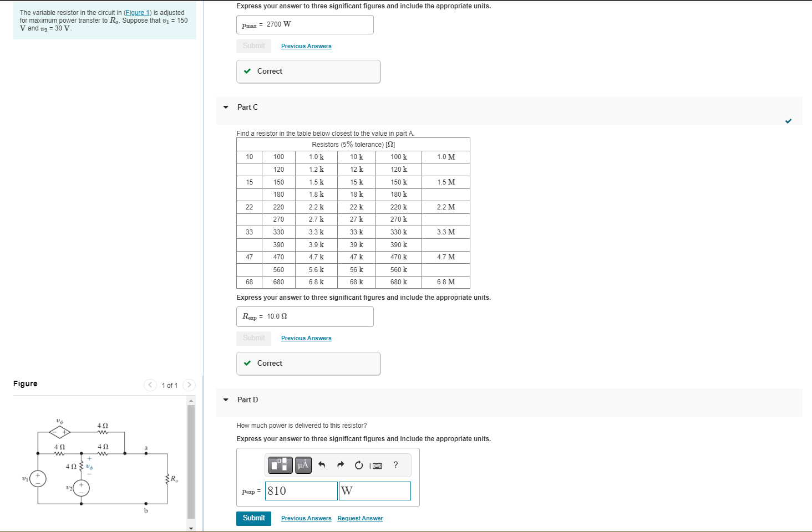Select the μÅ units insertion icon
The height and width of the screenshot is (532, 812).
(303, 465)
